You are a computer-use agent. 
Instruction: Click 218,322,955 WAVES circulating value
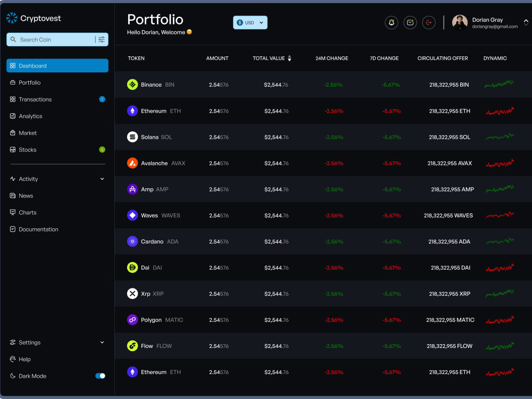click(448, 215)
